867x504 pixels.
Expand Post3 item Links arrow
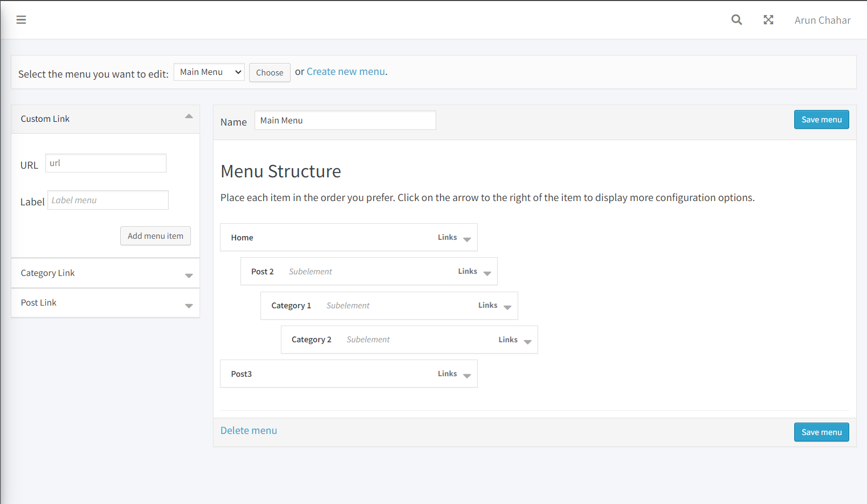(x=467, y=376)
